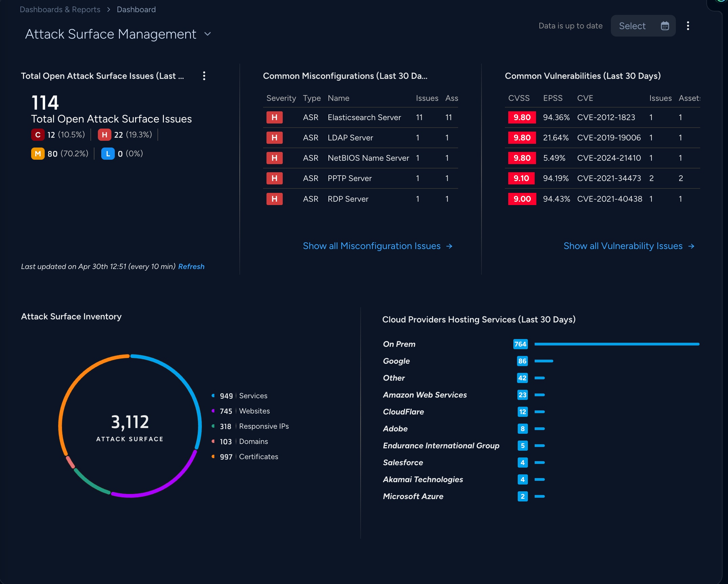Image resolution: width=728 pixels, height=584 pixels.
Task: Open CVE-2019-19006 vulnerability entry
Action: pos(602,138)
